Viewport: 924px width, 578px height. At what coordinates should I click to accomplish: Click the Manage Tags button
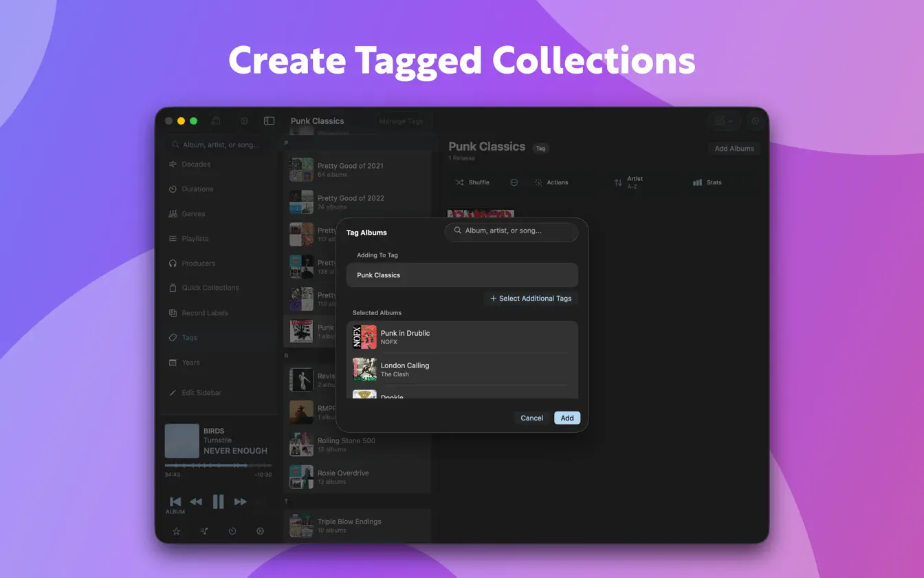[x=401, y=121]
